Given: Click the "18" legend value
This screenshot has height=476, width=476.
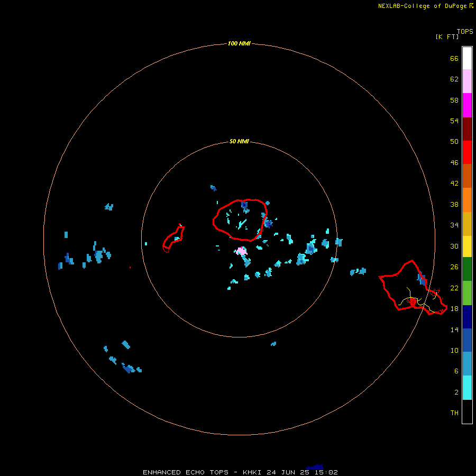Looking at the screenshot, I should [x=454, y=309].
